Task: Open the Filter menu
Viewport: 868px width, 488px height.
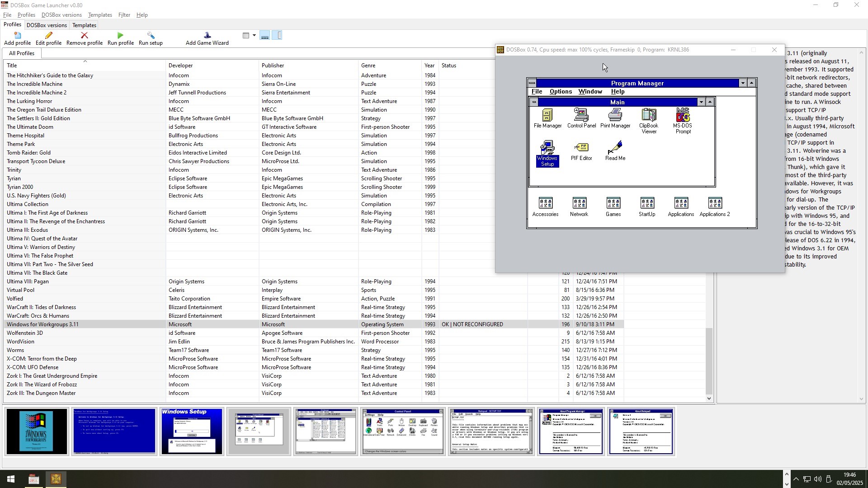Action: pyautogui.click(x=124, y=15)
